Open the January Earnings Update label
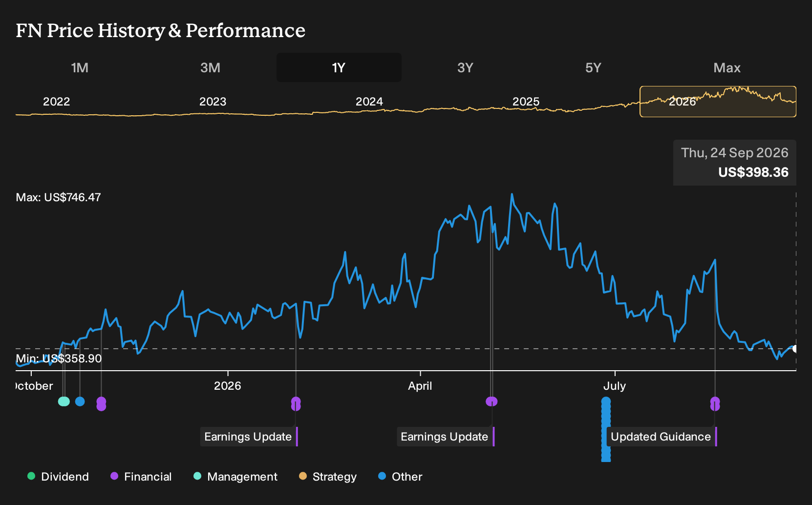The width and height of the screenshot is (812, 505). pos(249,437)
